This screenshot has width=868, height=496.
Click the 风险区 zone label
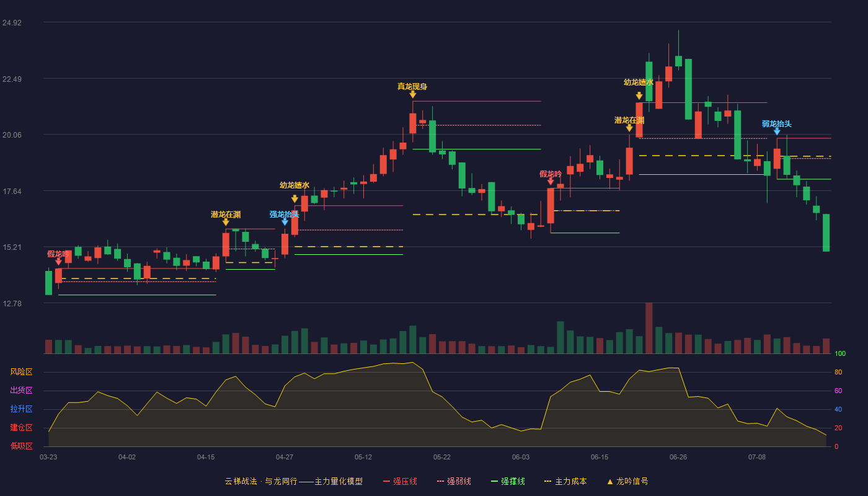point(21,372)
